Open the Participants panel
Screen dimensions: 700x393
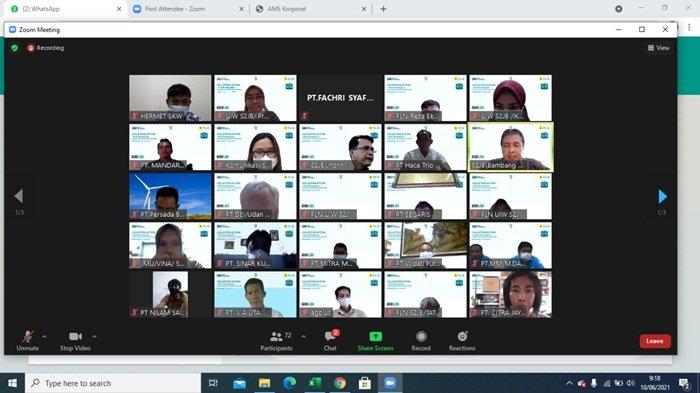click(276, 341)
